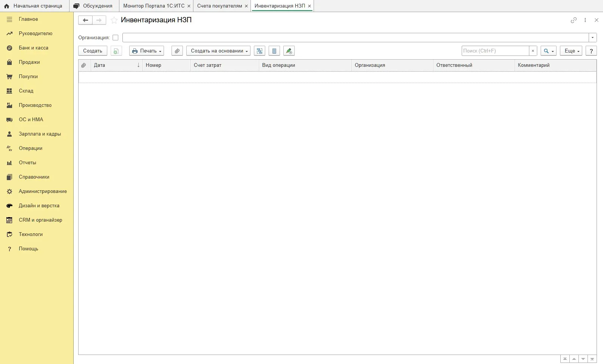Open Зарплата и кадры in the sidebar
Screen dimensions: 603x364
point(40,134)
